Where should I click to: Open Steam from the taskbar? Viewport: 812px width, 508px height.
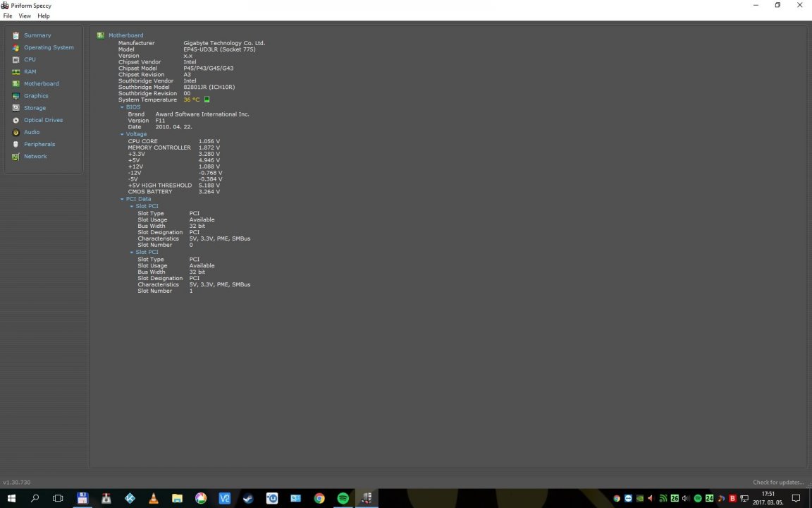tap(248, 498)
